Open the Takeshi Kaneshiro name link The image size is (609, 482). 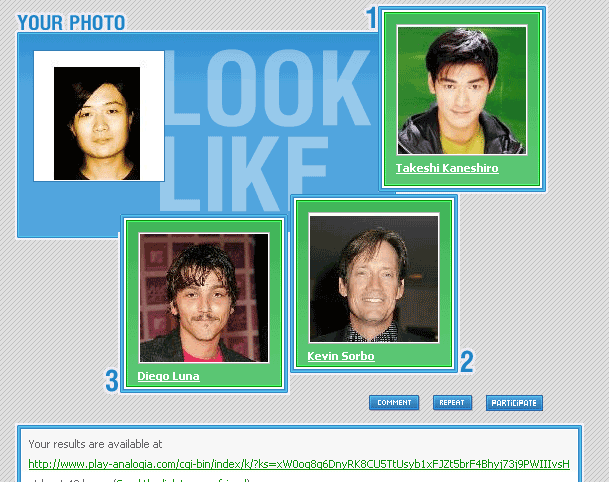(x=447, y=168)
